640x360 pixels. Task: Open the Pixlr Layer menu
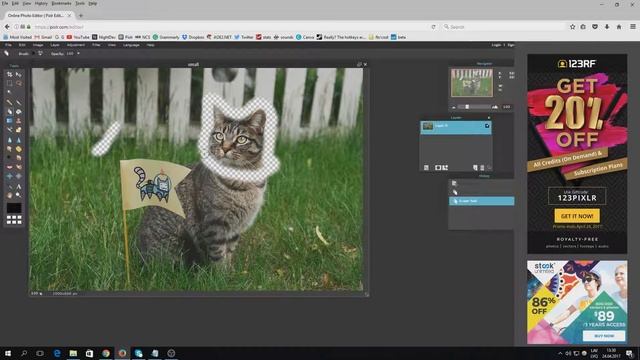55,45
